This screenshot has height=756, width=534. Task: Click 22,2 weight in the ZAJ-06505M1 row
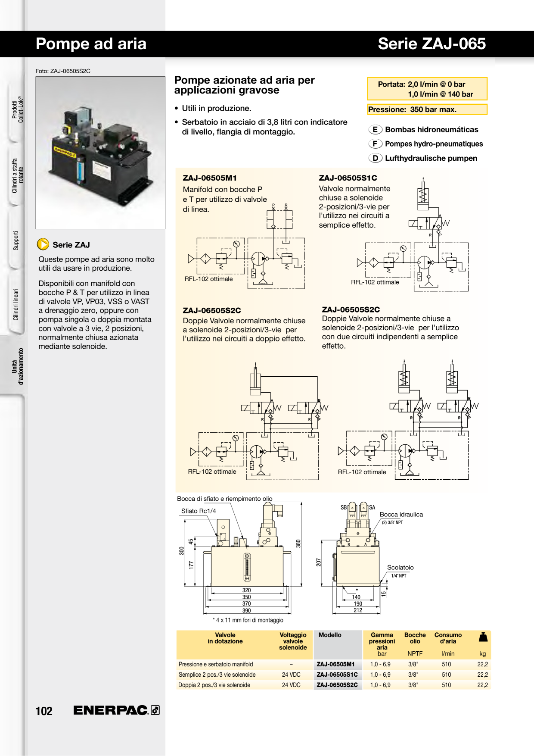coord(482,664)
